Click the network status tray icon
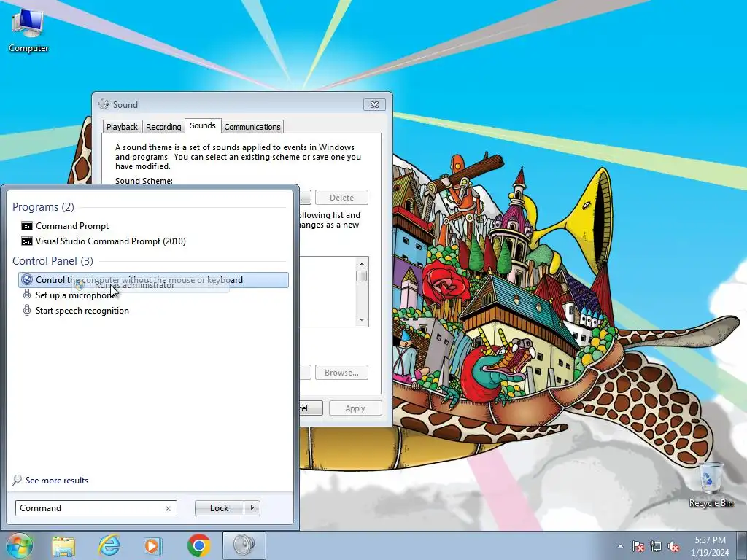This screenshot has height=560, width=747. [x=656, y=546]
